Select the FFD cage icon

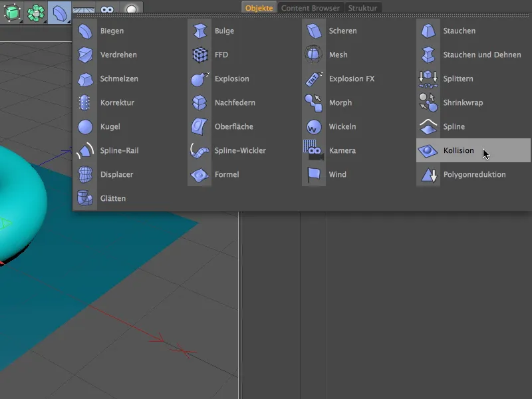click(x=199, y=55)
